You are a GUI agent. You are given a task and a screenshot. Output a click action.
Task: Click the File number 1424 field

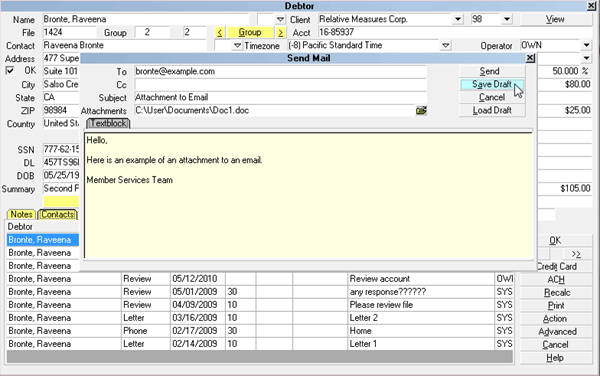(69, 33)
